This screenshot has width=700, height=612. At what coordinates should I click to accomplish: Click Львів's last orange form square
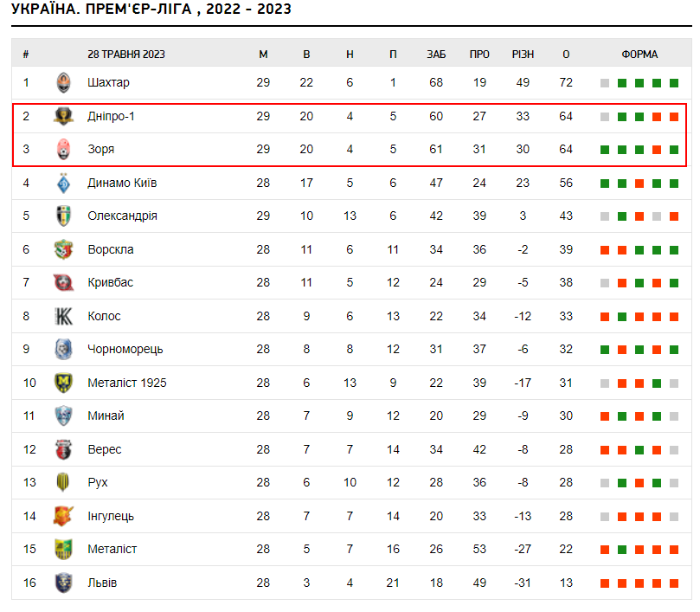point(674,583)
